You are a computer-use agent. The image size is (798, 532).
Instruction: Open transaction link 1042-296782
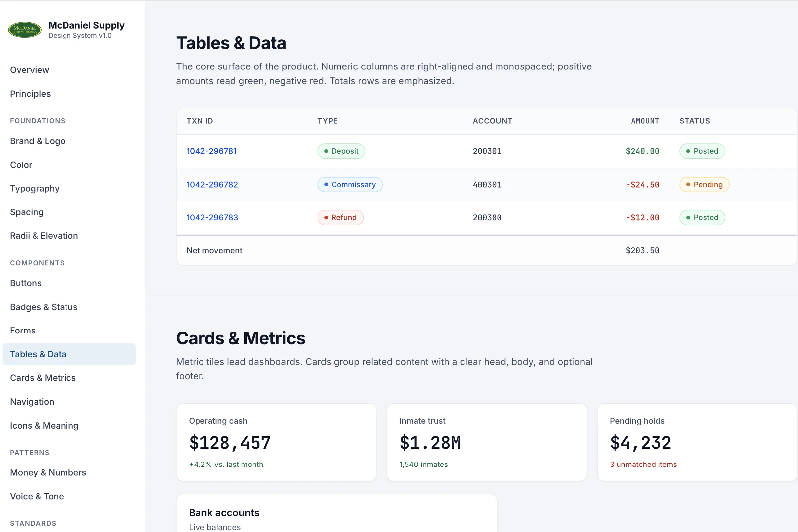pyautogui.click(x=212, y=184)
